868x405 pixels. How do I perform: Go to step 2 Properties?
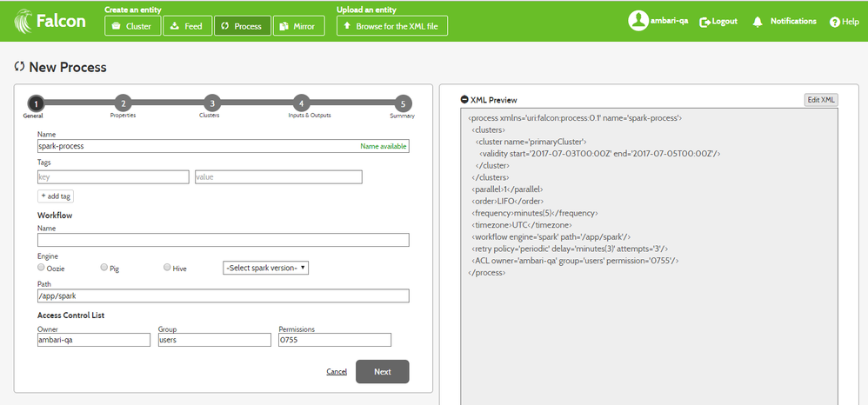[123, 103]
